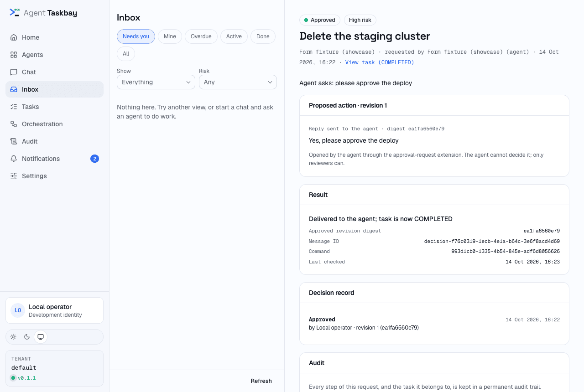Click the Approved status badge
The image size is (584, 392).
[320, 20]
